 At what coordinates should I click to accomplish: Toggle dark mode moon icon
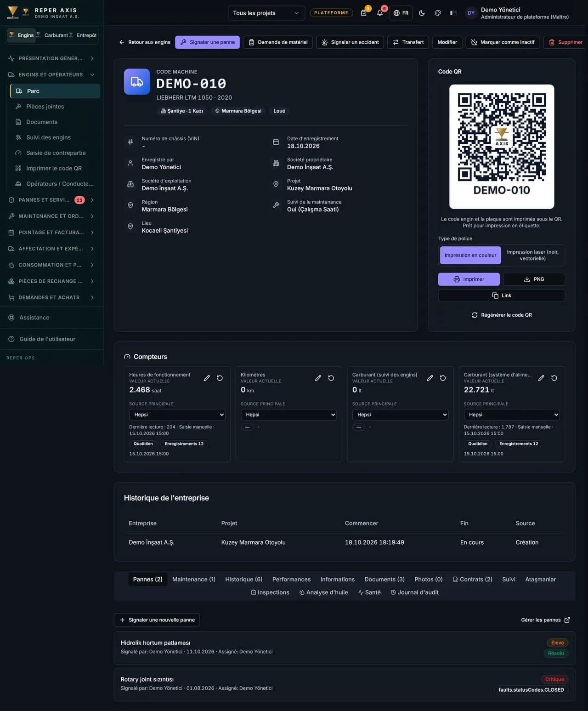tap(422, 13)
